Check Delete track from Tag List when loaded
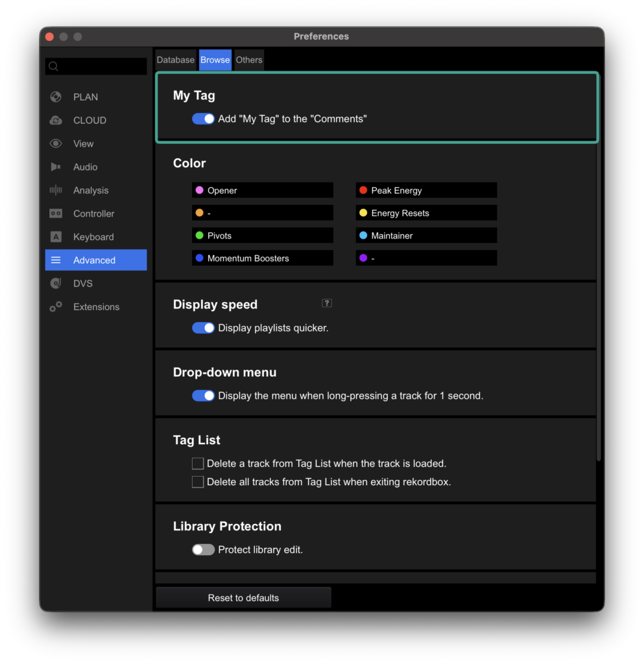The image size is (644, 664). [x=198, y=464]
